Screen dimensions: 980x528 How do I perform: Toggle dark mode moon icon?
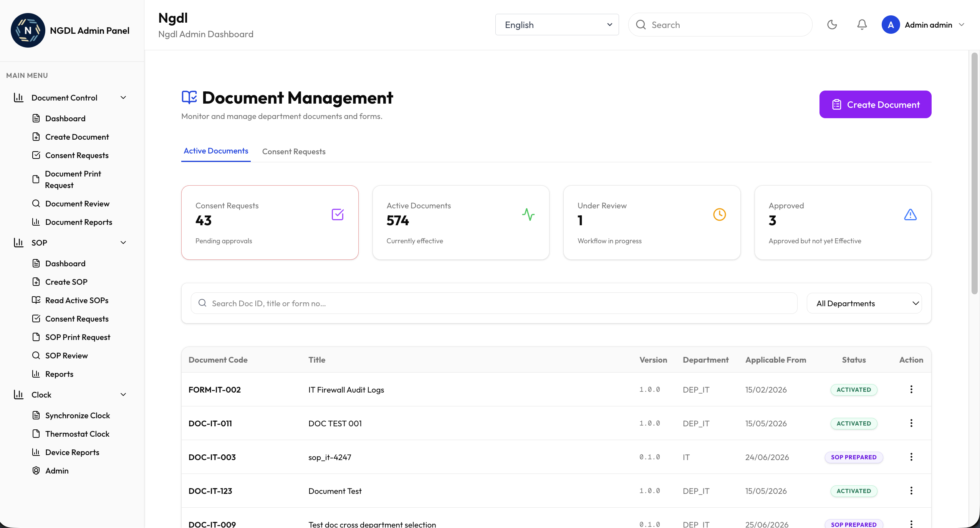(832, 25)
